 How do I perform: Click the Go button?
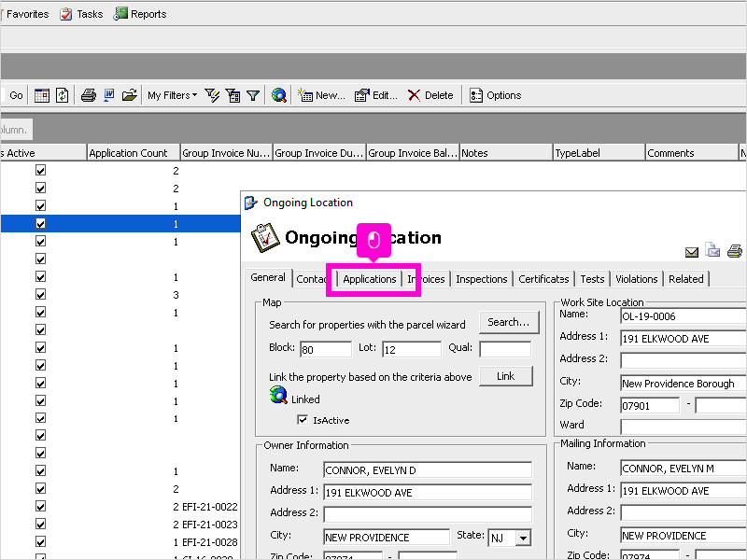click(16, 95)
